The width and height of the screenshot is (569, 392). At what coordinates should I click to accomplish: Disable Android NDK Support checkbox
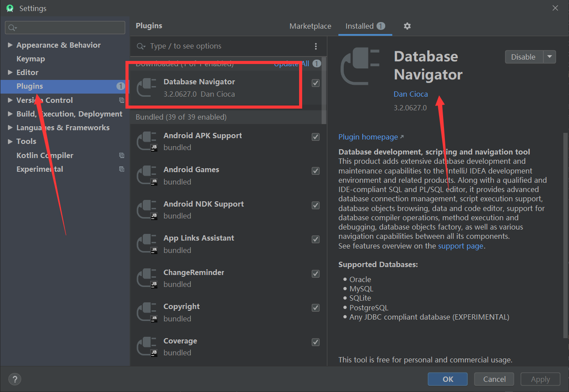tap(315, 205)
